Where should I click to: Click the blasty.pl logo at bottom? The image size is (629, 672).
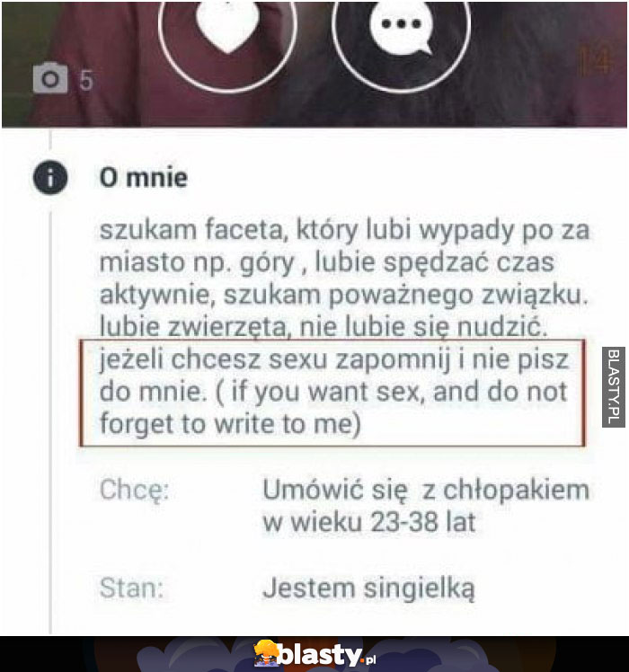315,654
